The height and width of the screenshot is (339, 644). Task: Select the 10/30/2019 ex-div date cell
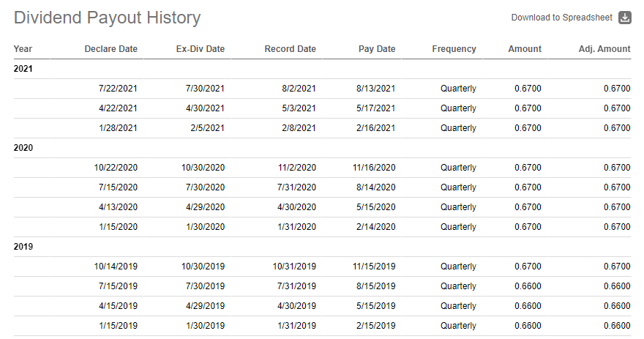click(203, 267)
